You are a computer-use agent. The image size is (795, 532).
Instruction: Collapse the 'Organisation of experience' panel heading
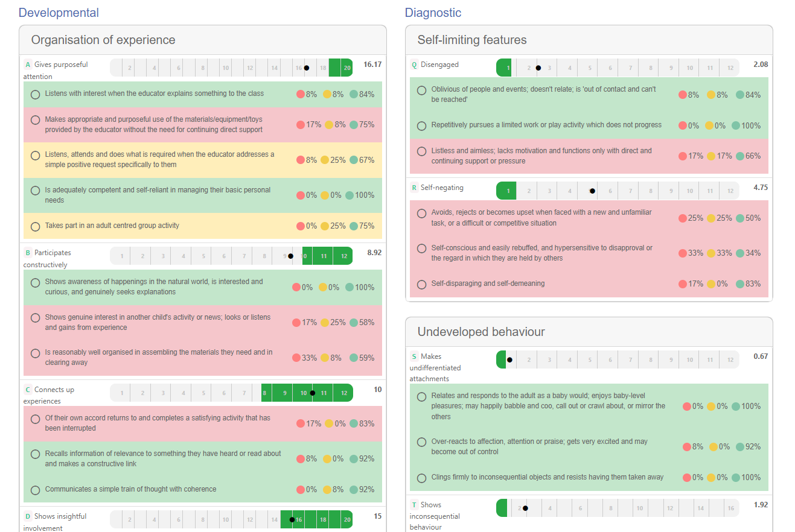[x=103, y=40]
